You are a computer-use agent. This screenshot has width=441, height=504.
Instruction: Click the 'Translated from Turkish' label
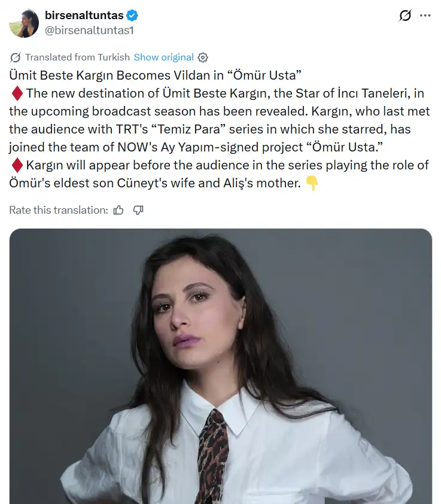pyautogui.click(x=77, y=57)
